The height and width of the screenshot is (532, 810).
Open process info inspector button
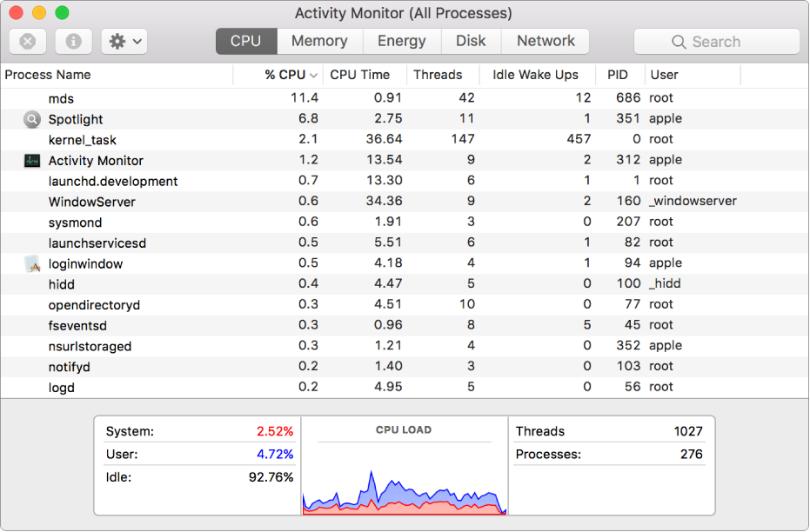click(x=73, y=41)
